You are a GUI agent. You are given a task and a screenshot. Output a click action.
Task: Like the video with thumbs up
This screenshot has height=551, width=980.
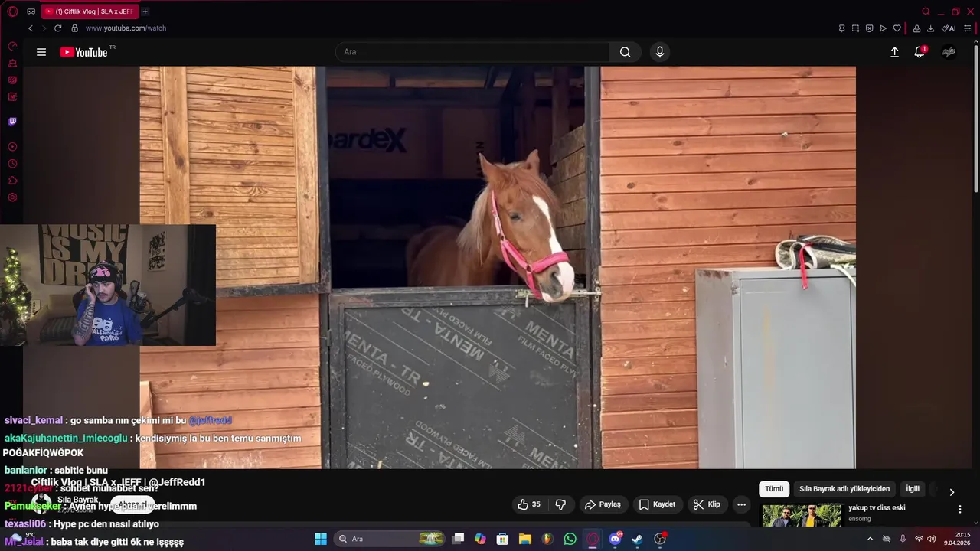point(529,504)
